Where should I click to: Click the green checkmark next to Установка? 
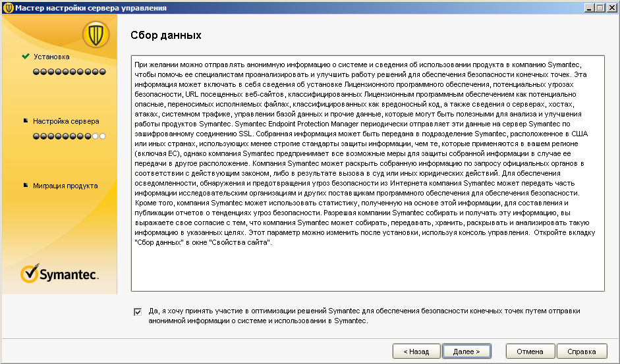pos(26,56)
